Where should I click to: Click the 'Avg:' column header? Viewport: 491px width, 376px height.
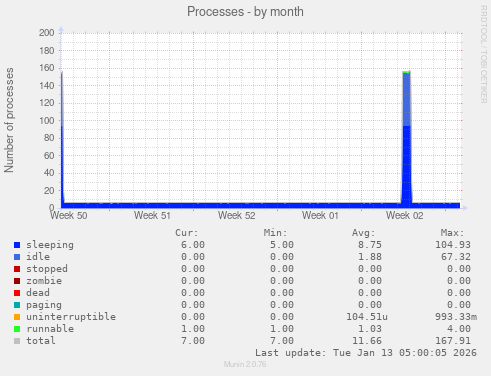(364, 233)
